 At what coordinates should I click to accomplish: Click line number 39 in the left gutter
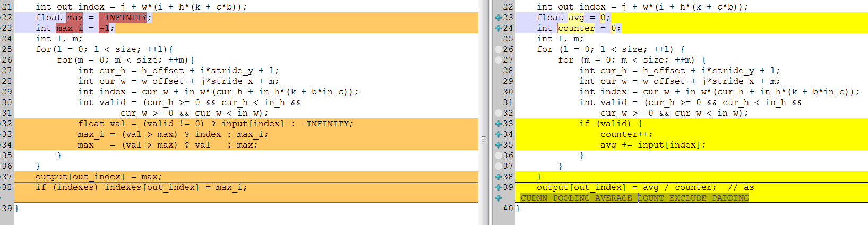click(x=6, y=209)
